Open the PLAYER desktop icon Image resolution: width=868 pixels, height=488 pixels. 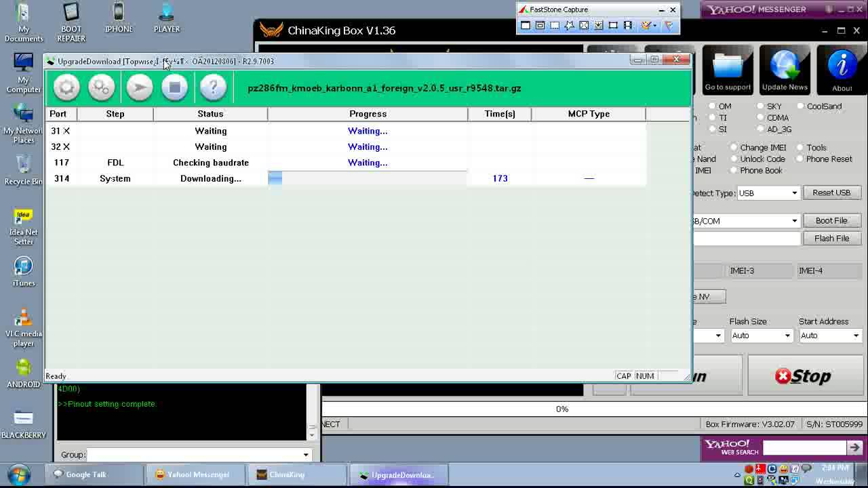[166, 18]
